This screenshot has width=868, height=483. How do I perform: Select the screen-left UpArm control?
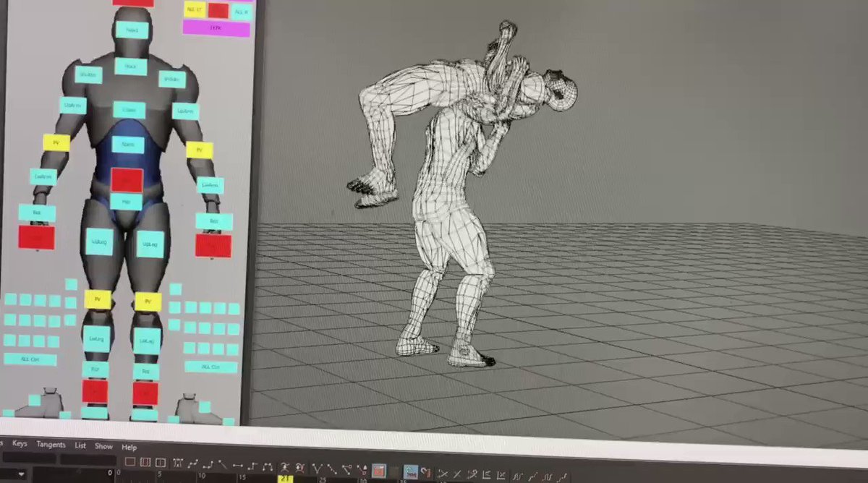click(73, 106)
